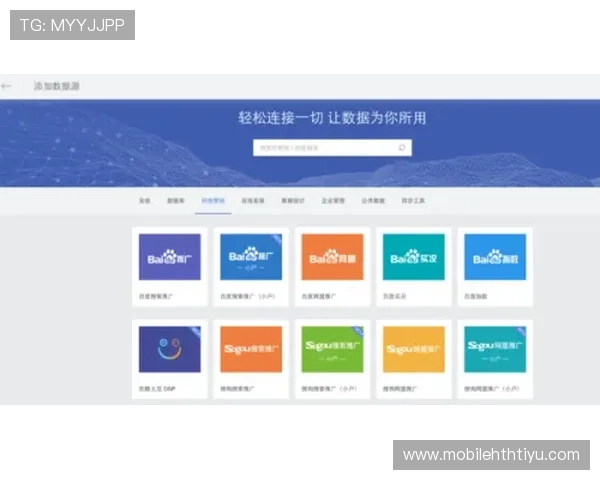Open the 数据统计 tab
The image size is (600, 480).
point(293,201)
